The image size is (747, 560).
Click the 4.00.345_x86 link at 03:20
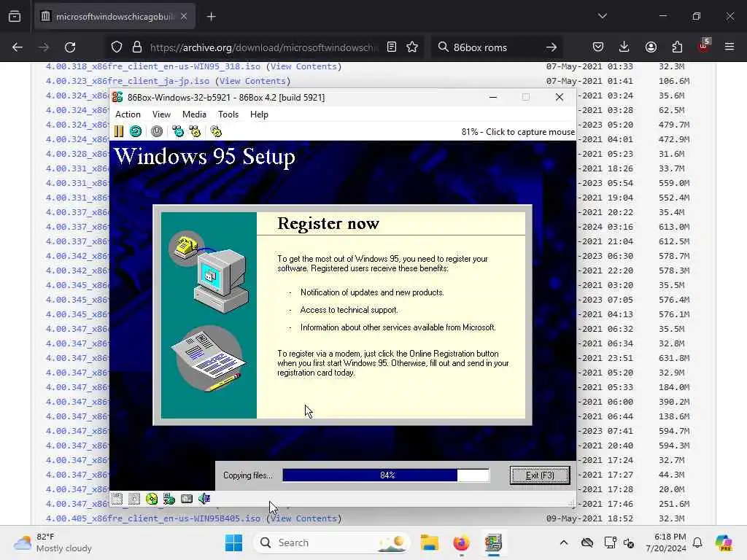point(77,285)
